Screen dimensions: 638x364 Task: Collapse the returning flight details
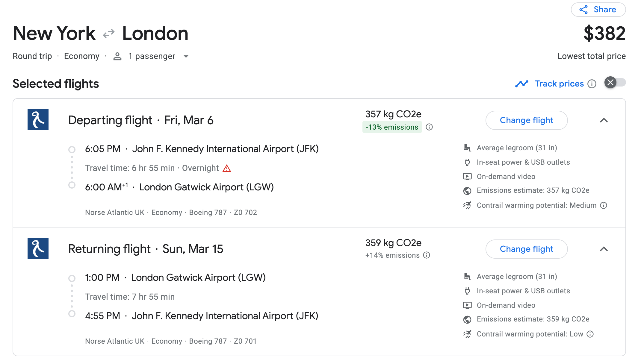(x=604, y=249)
